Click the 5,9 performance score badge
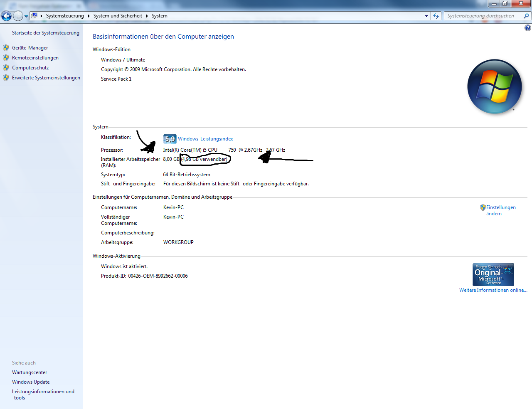 (170, 139)
